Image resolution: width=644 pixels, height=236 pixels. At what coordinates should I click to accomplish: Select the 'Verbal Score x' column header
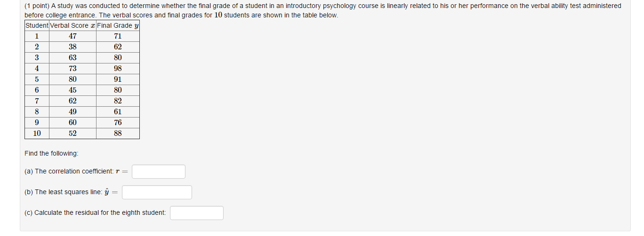[x=72, y=25]
